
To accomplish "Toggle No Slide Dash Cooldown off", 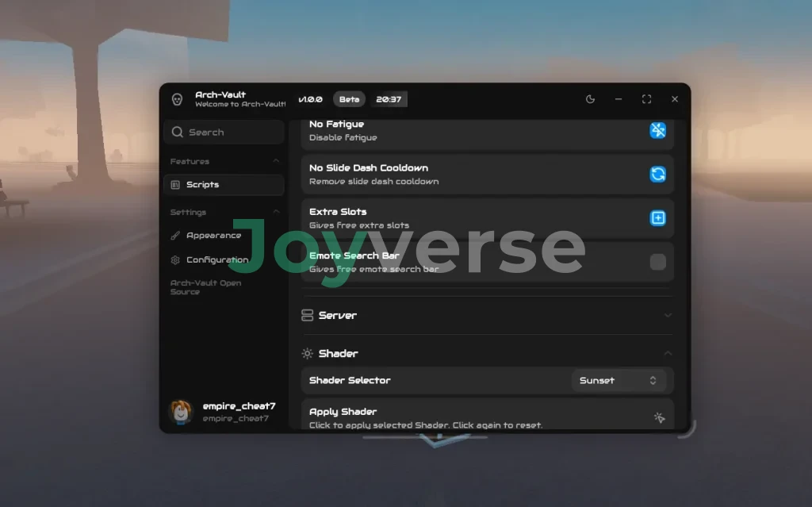I will [657, 174].
